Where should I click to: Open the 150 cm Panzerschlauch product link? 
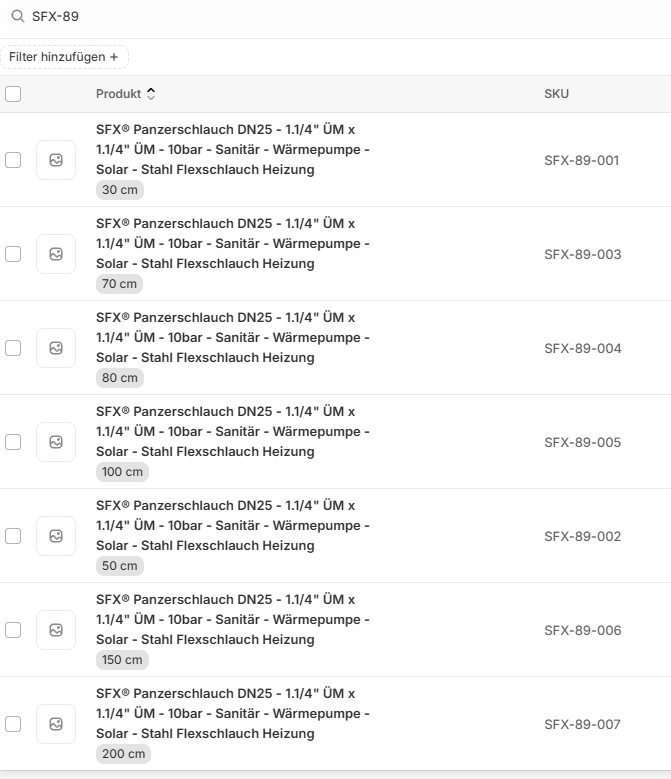(x=232, y=619)
